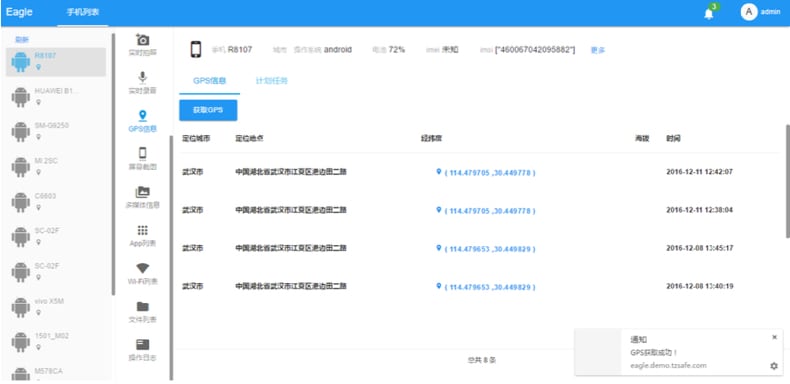The height and width of the screenshot is (384, 790).
Task: Open the notification bell with badge 3
Action: pyautogui.click(x=709, y=14)
